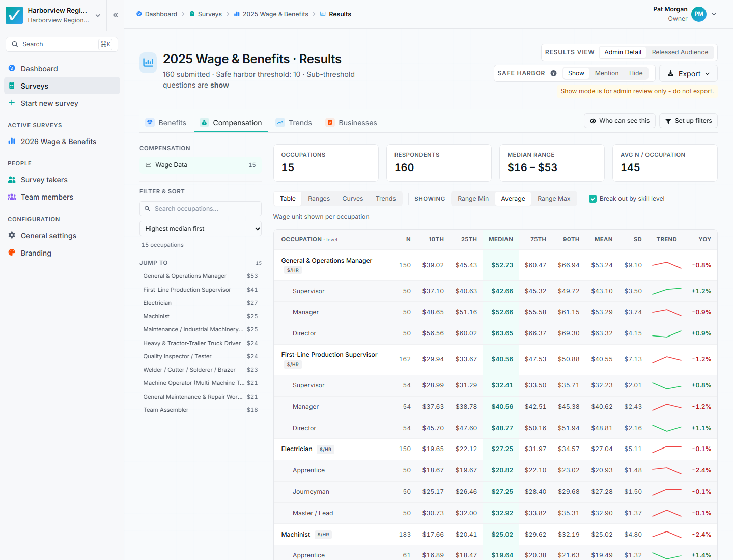Switch results view to Released Audience
Screen dimensions: 733x560
[x=680, y=52]
